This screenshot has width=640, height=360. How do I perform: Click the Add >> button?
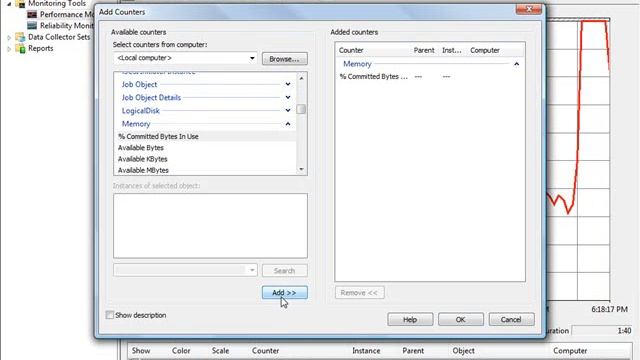(284, 293)
